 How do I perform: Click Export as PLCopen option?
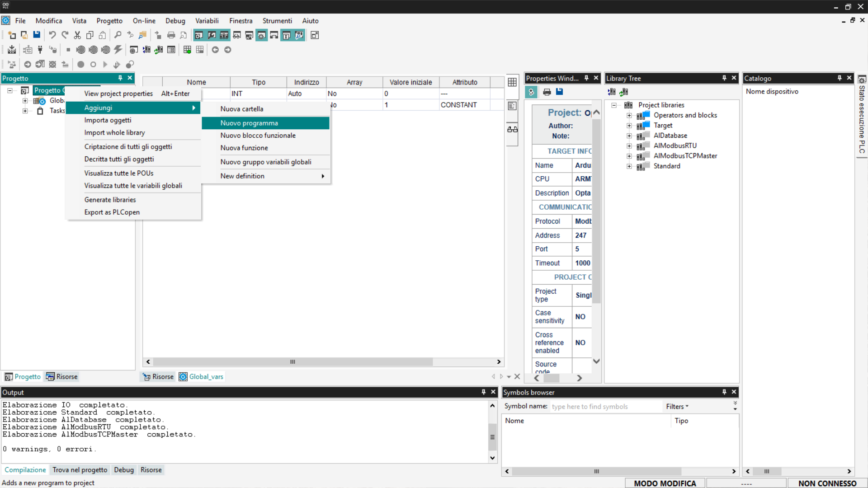pyautogui.click(x=112, y=212)
